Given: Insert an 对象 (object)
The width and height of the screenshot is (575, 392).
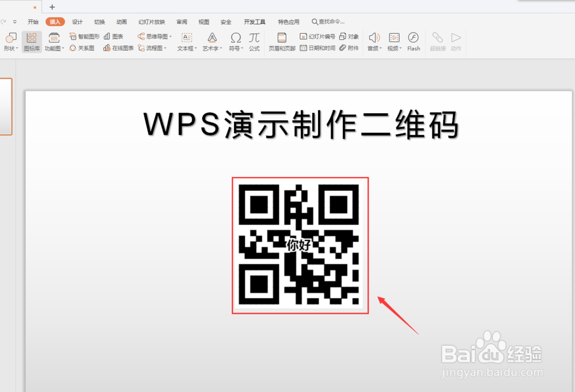Looking at the screenshot, I should (x=350, y=36).
